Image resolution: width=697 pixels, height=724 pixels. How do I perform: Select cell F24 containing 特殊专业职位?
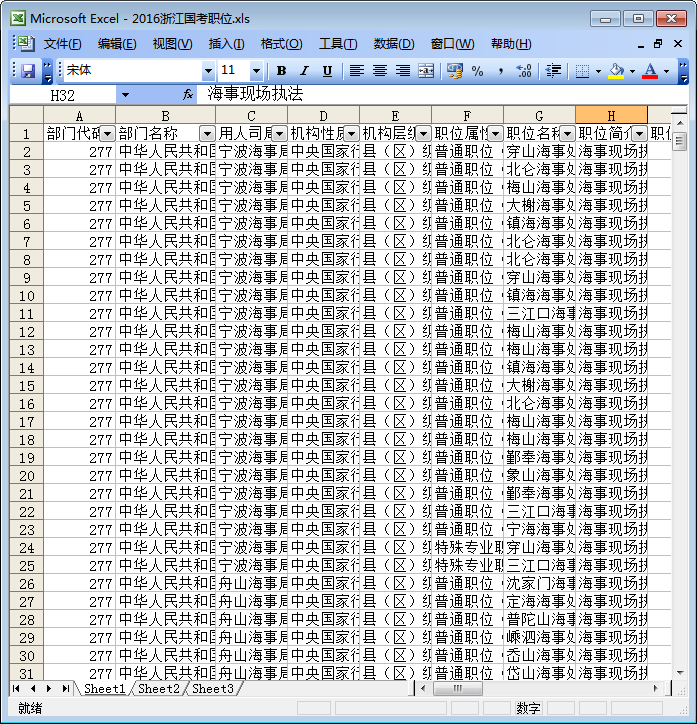coord(467,548)
